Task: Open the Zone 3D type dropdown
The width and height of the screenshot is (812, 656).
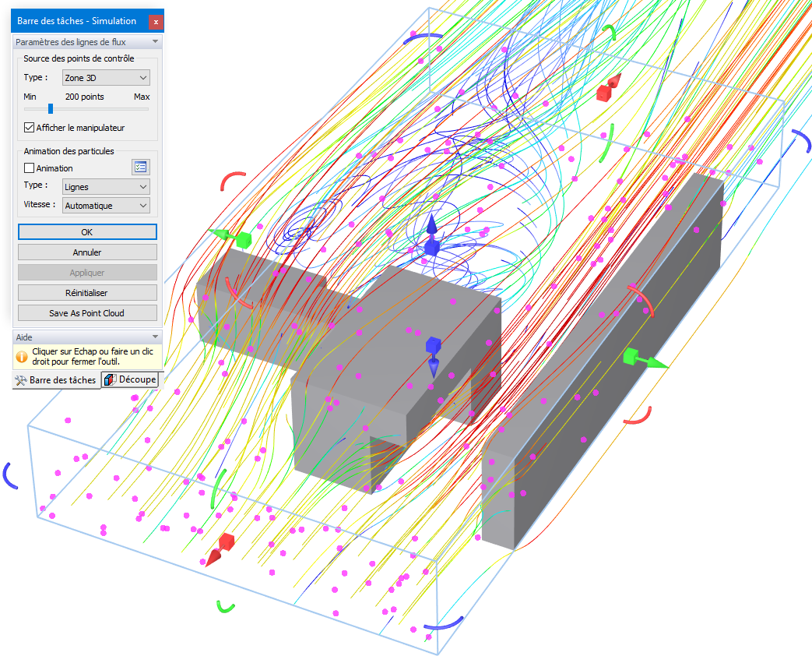Action: 106,78
